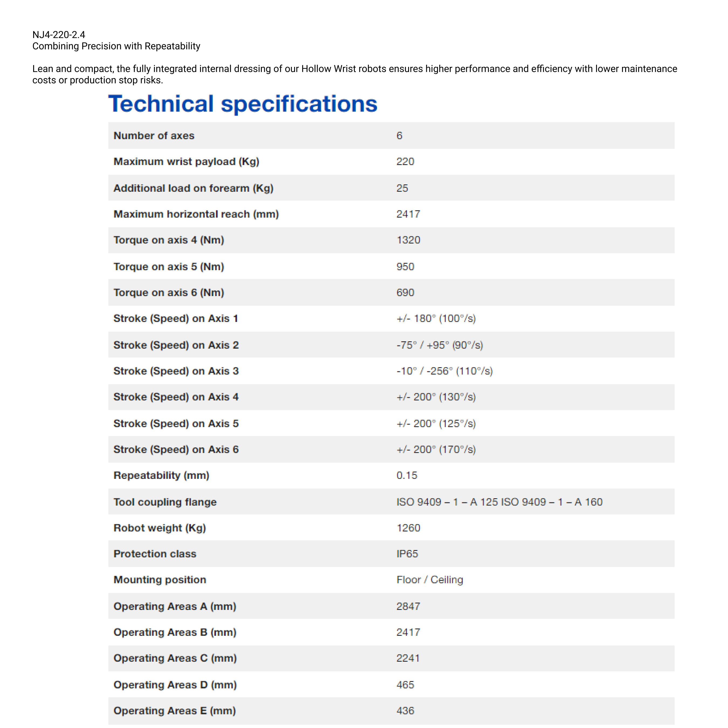Select the Operating Areas A (mm) label
This screenshot has height=728, width=728.
[174, 606]
